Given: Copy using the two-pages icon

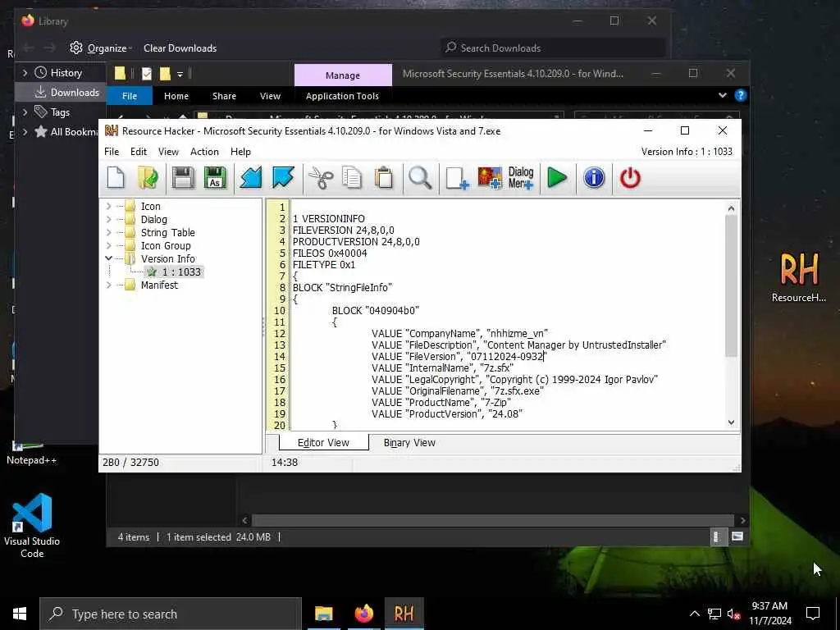Looking at the screenshot, I should point(352,178).
